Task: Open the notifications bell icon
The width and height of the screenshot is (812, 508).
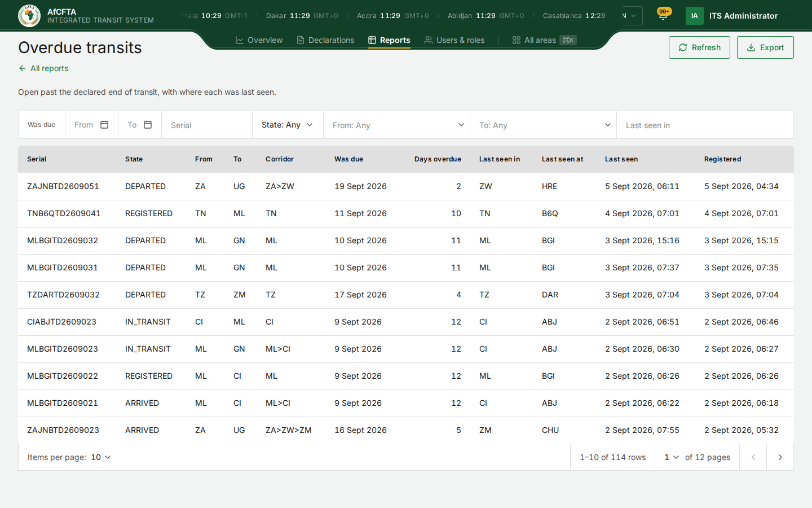Action: tap(663, 16)
